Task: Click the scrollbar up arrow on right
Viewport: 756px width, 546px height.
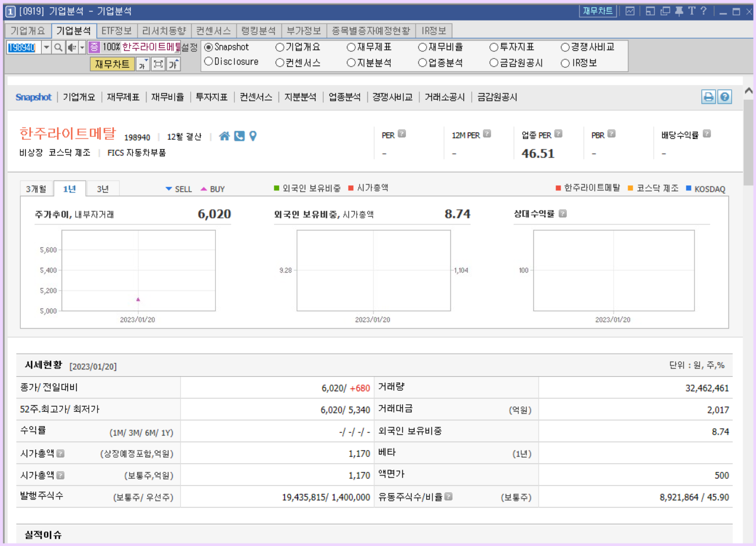Action: pos(749,91)
